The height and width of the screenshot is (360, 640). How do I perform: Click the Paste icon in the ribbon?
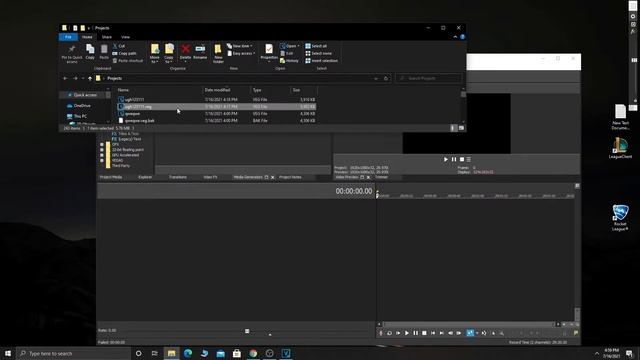(x=104, y=49)
